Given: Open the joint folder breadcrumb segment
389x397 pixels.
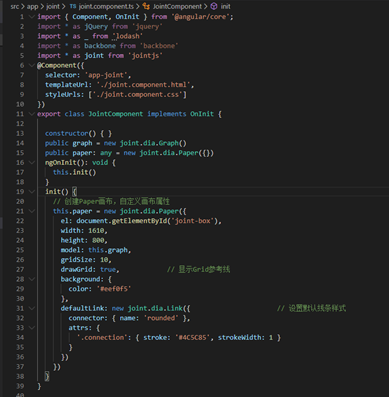Looking at the screenshot, I should (53, 6).
